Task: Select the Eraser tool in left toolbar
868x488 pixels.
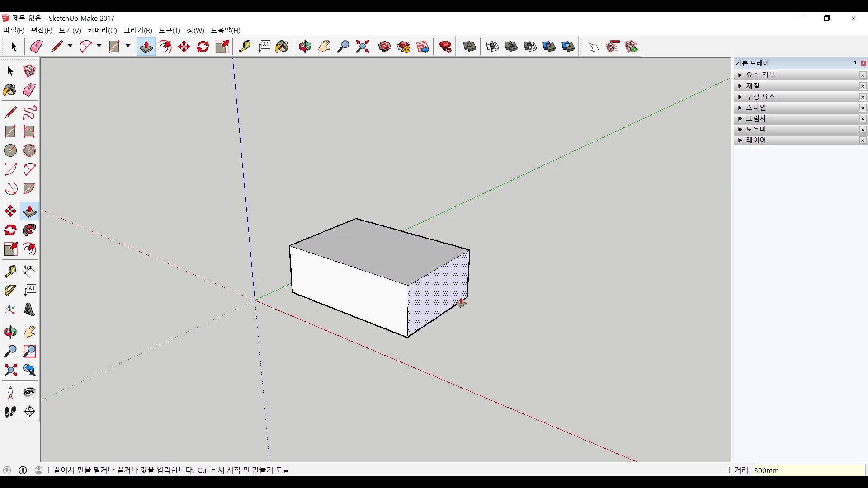Action: pos(29,90)
